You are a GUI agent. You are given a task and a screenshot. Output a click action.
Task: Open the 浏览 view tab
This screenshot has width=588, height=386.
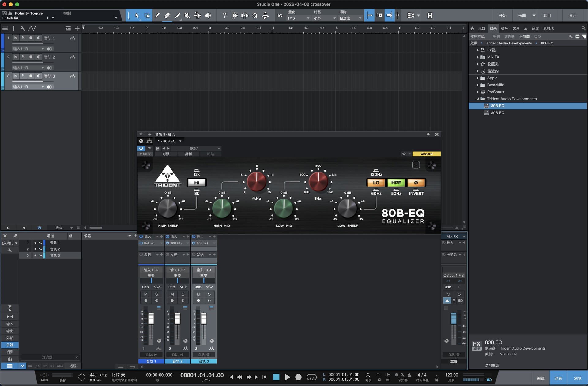click(x=577, y=378)
